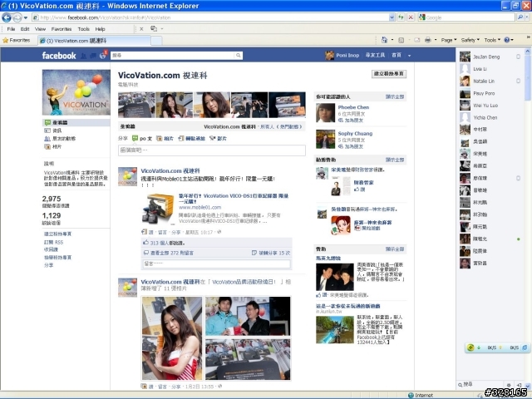Click the create page button at top right
The height and width of the screenshot is (399, 532).
coord(389,74)
